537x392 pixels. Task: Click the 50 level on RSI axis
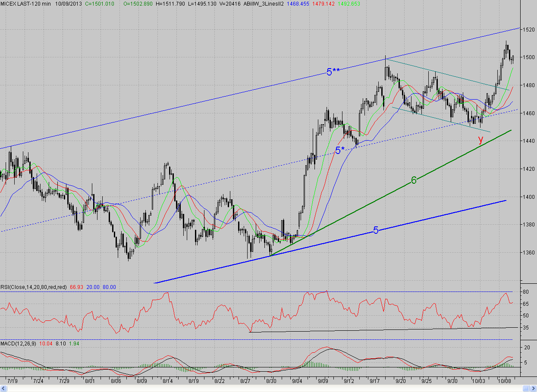(527, 316)
